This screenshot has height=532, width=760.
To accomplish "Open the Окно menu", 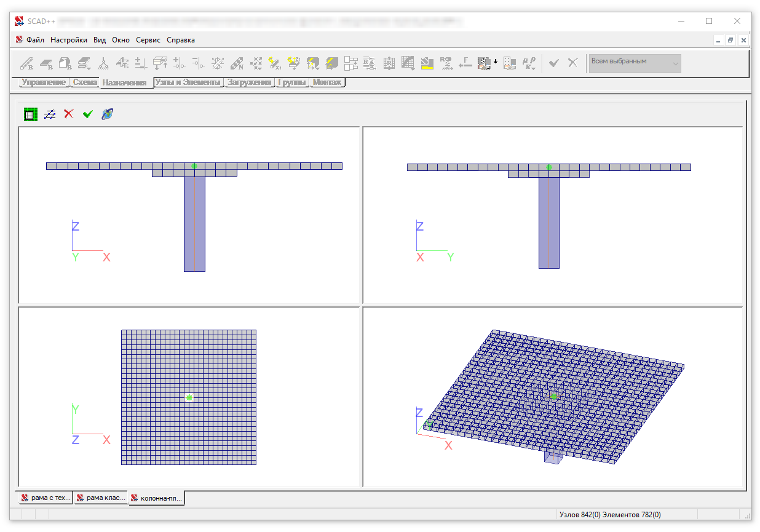I will (121, 40).
